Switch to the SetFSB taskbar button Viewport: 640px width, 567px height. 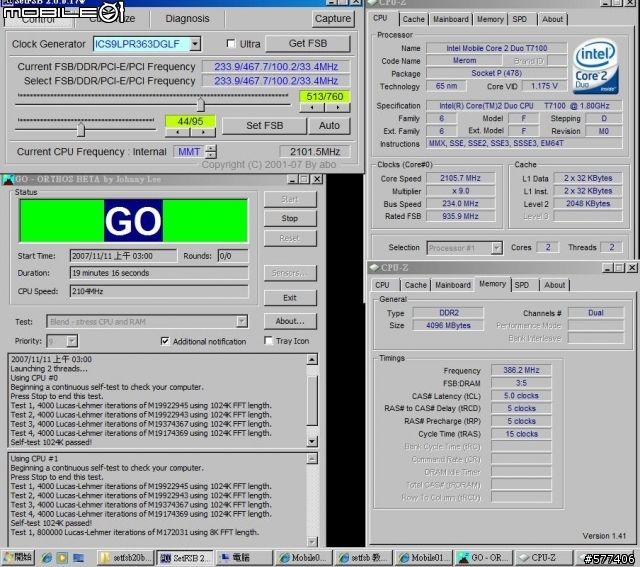tap(185, 558)
